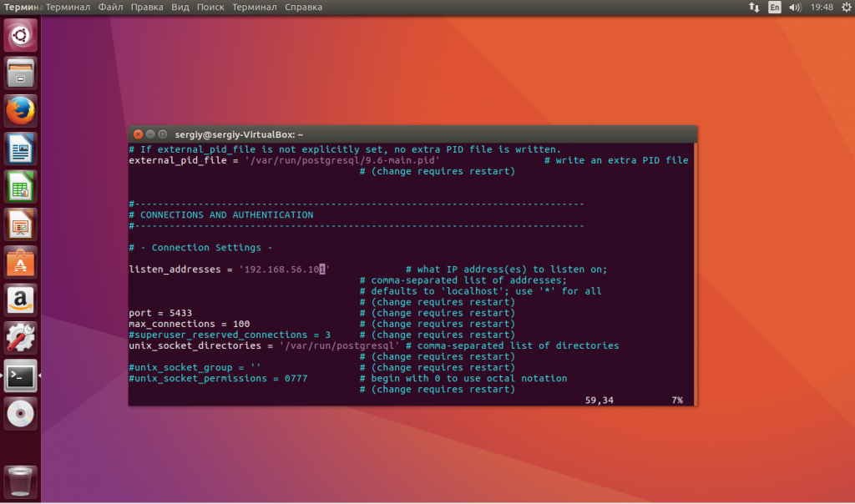Open the Правка menu
This screenshot has width=855, height=504.
(147, 8)
